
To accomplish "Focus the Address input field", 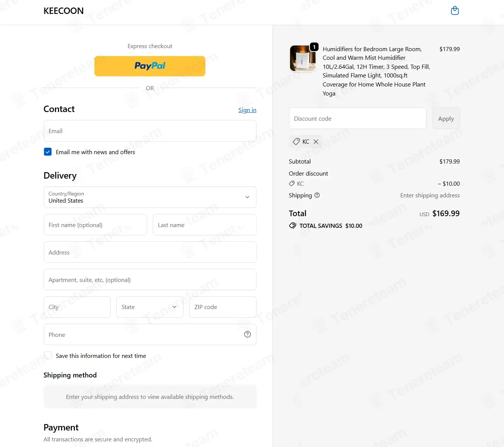I will click(x=150, y=252).
